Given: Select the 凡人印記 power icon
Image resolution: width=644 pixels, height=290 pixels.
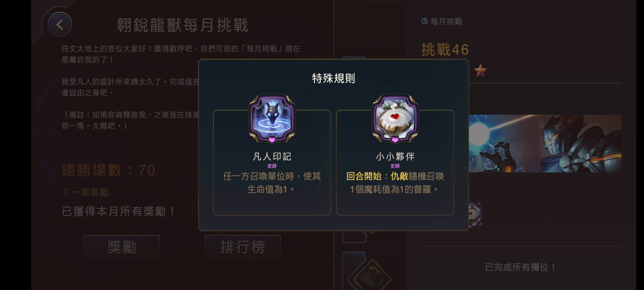Looking at the screenshot, I should pyautogui.click(x=272, y=118).
